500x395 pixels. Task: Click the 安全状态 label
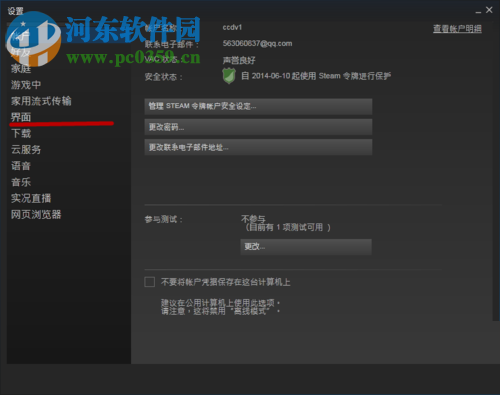point(164,77)
